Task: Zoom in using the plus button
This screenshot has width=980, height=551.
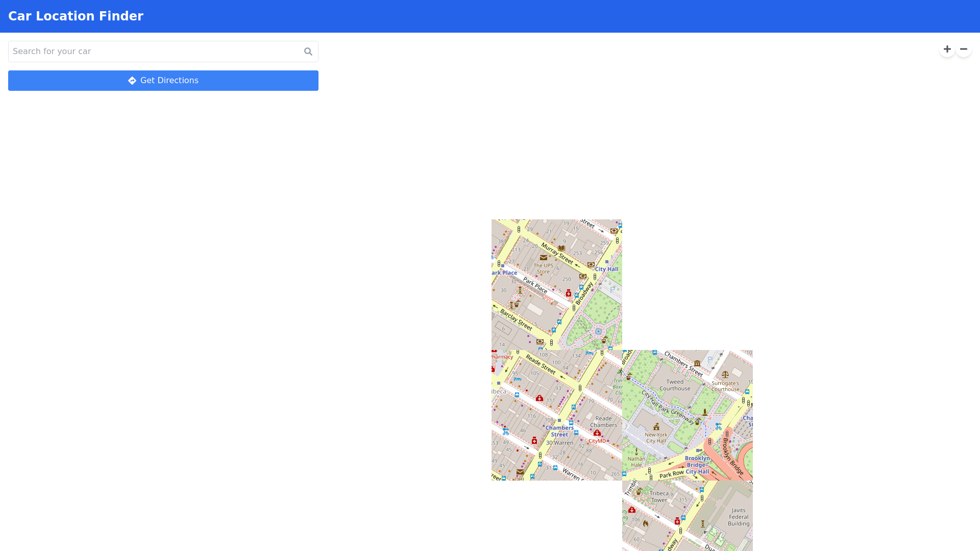Action: [x=947, y=49]
